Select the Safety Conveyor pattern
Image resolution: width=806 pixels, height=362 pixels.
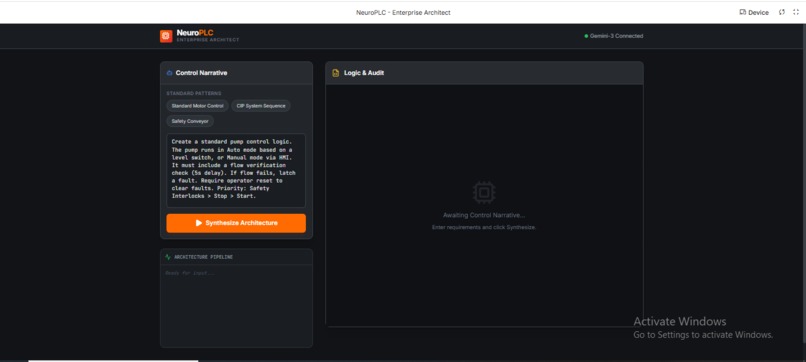[190, 121]
